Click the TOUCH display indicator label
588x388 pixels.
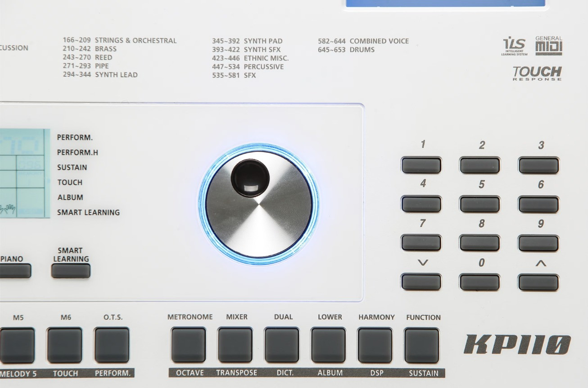point(70,183)
